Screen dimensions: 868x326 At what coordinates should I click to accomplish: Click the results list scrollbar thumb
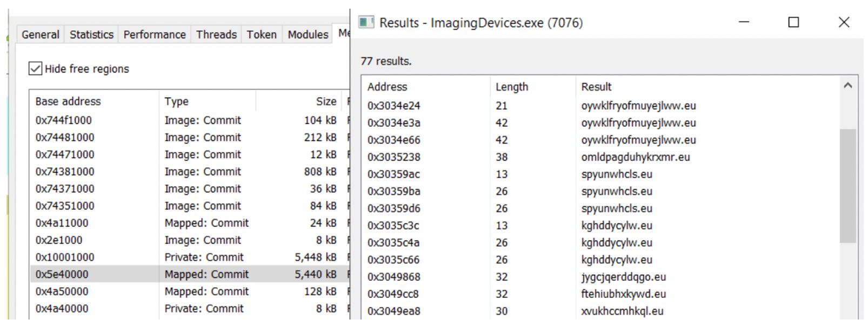pos(847,186)
